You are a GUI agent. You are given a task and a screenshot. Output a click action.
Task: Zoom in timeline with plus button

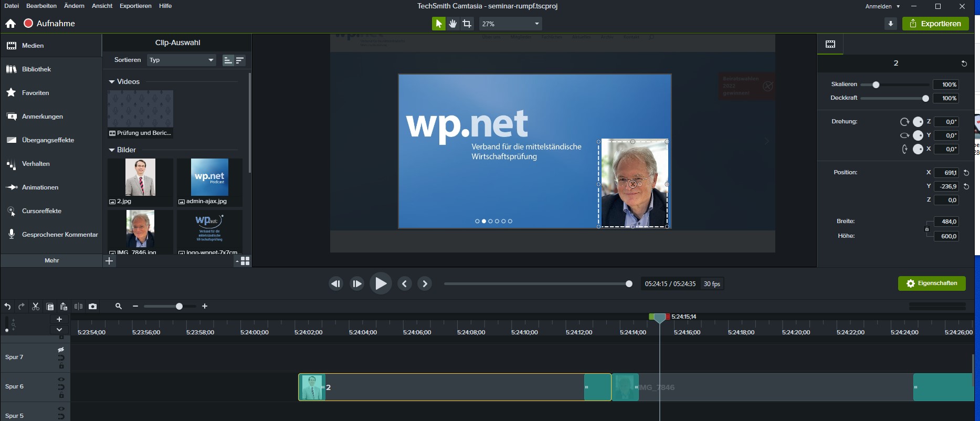pos(205,306)
